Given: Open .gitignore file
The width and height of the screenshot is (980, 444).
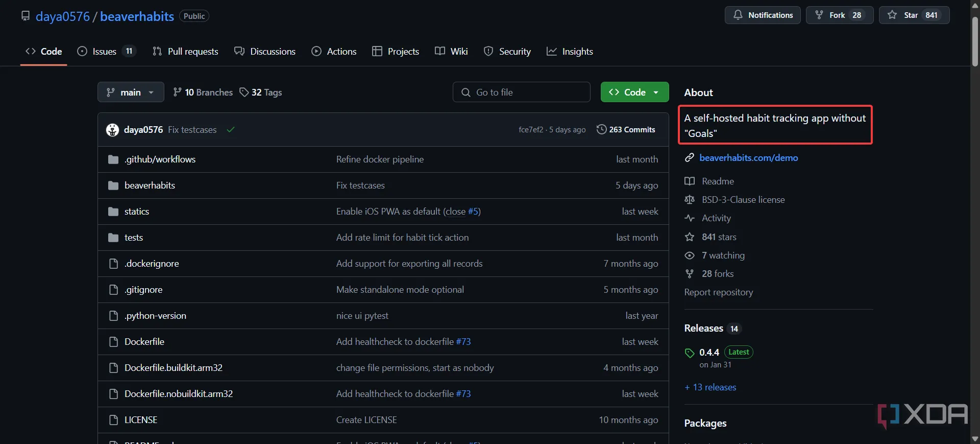Looking at the screenshot, I should coord(143,290).
